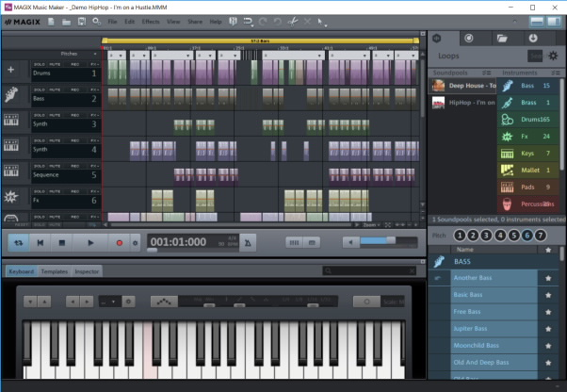Select the Mallet instrument category
This screenshot has width=567, height=392.
pyautogui.click(x=528, y=170)
